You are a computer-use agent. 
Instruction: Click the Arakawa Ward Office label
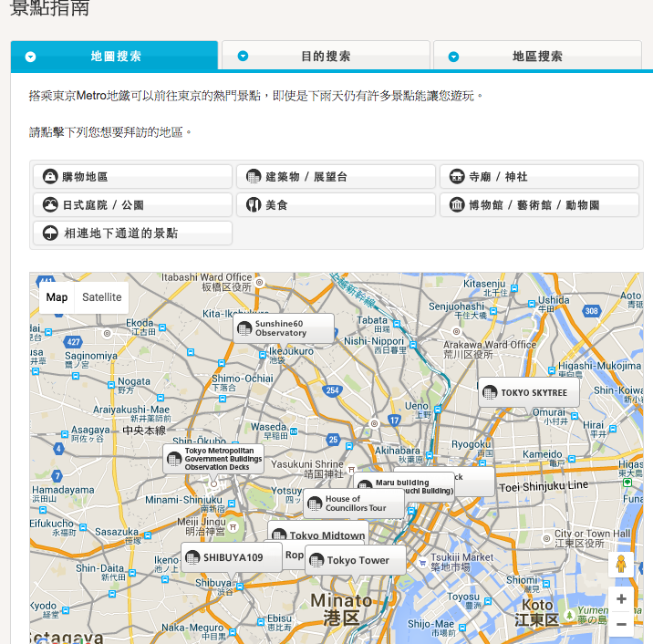[x=490, y=349]
